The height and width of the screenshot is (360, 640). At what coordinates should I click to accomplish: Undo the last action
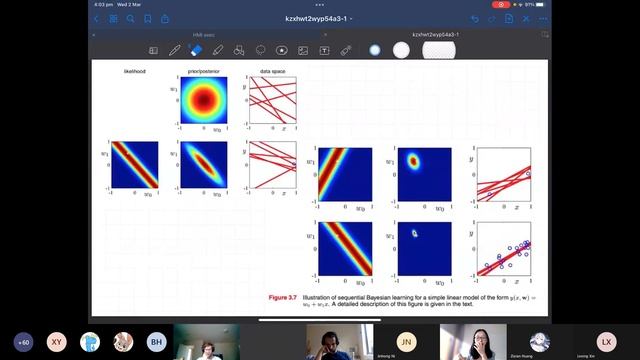[x=475, y=19]
